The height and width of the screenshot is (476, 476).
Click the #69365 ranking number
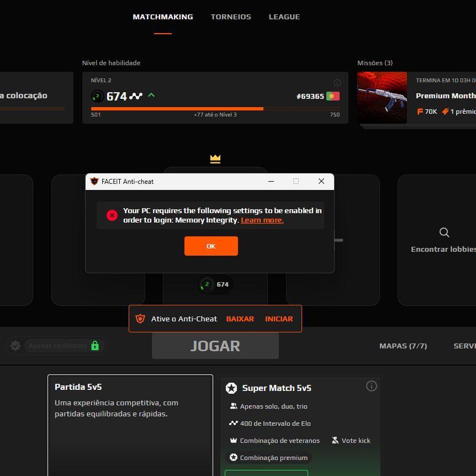(310, 96)
